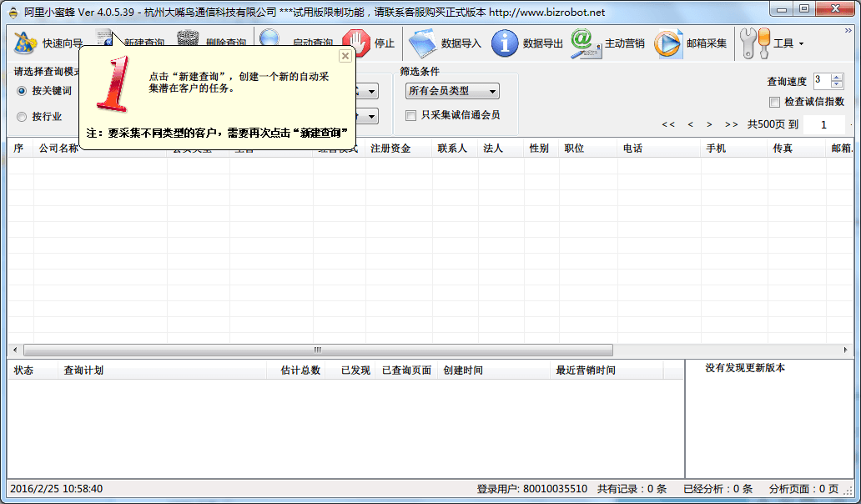The height and width of the screenshot is (504, 861).
Task: Jump to first page with << button
Action: tap(668, 124)
